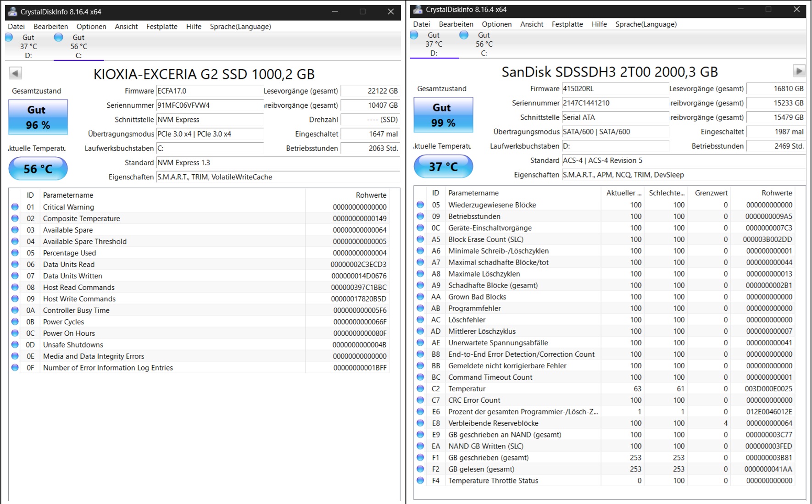Open Bearbeiten menu in left window

(51, 27)
